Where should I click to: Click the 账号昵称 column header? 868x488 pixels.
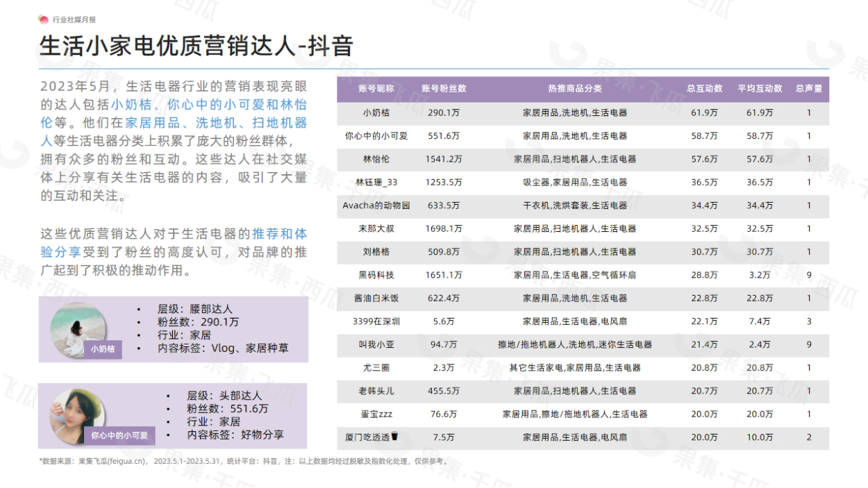pos(376,89)
